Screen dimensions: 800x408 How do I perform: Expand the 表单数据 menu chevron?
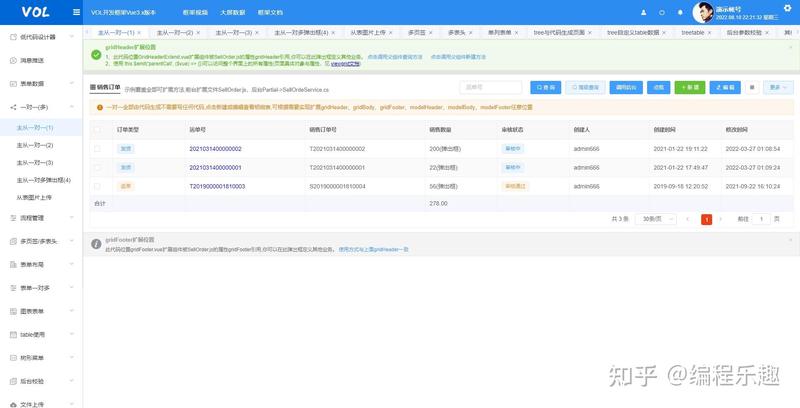tap(71, 84)
